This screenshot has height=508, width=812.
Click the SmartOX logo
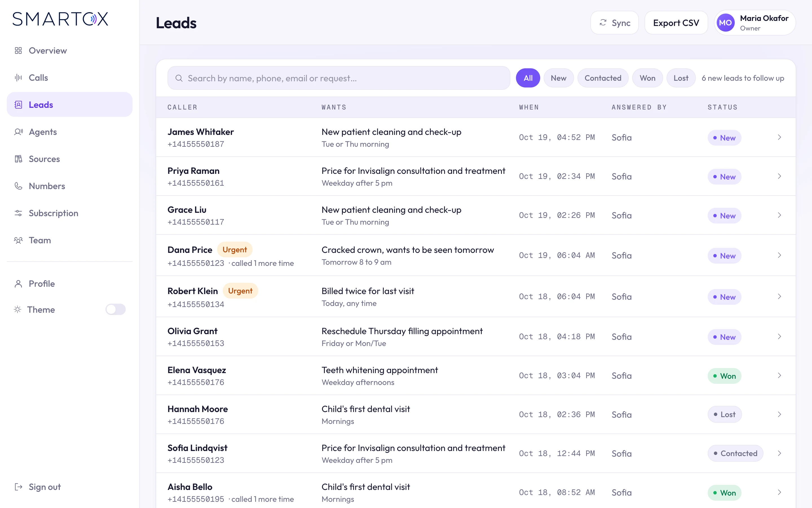[60, 19]
